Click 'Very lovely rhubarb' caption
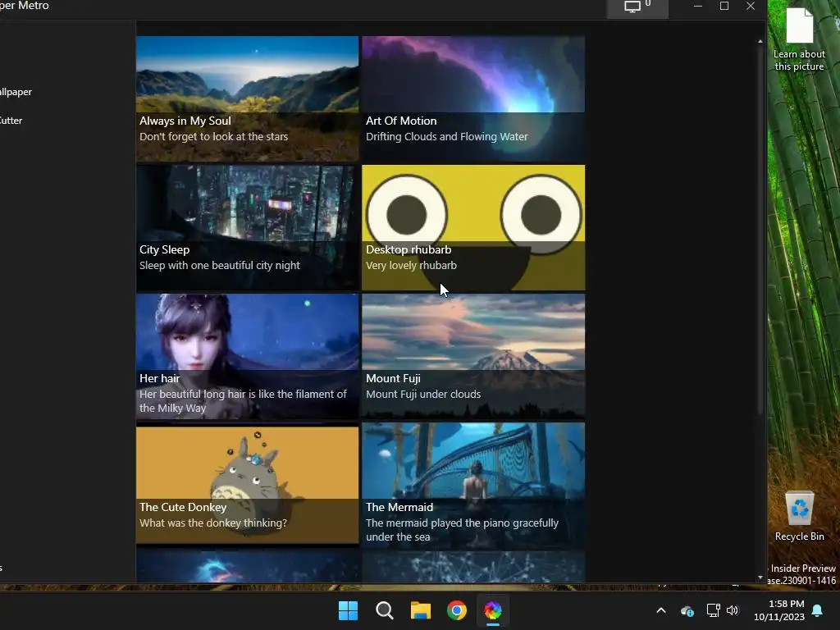 tap(412, 265)
